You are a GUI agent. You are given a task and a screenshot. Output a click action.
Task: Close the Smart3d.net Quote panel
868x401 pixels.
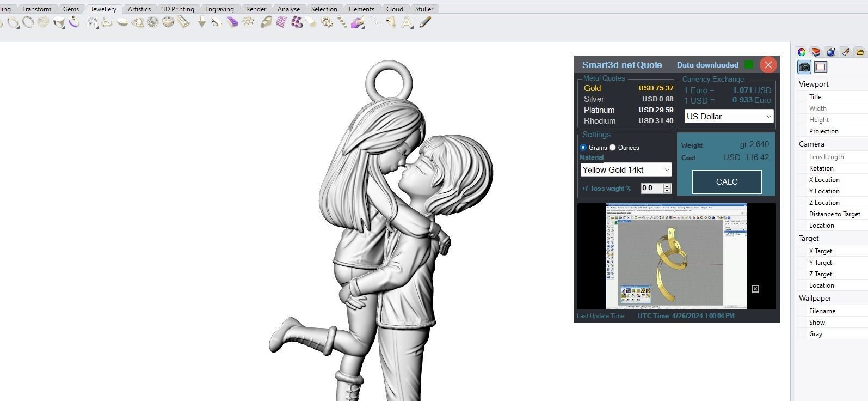pyautogui.click(x=768, y=65)
